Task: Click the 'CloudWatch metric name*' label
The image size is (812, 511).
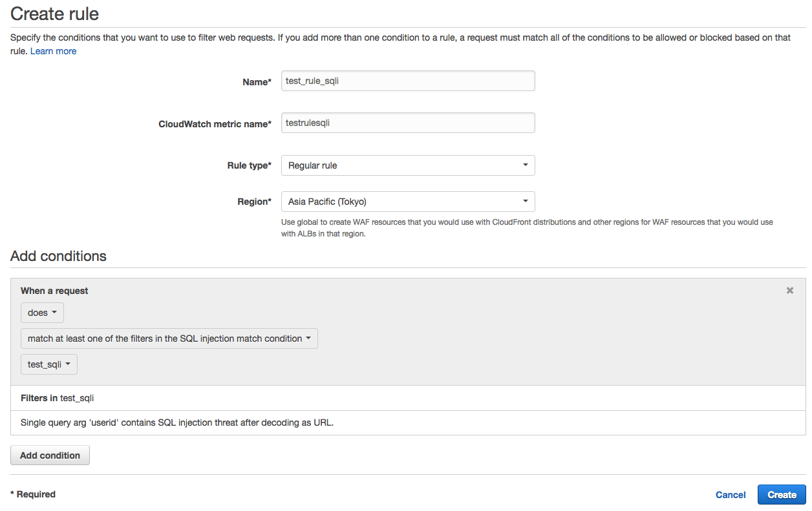Action: 215,124
